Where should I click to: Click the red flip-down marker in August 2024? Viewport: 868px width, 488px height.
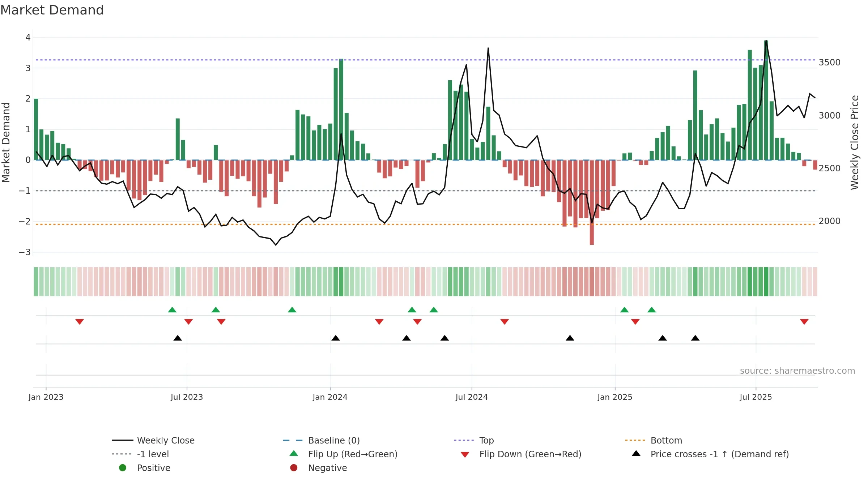(x=505, y=322)
